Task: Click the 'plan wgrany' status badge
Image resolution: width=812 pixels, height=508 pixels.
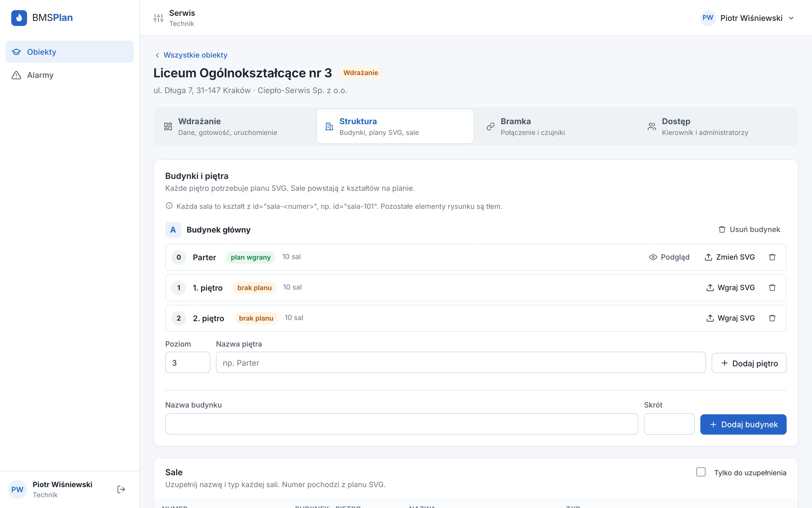Action: click(x=251, y=257)
